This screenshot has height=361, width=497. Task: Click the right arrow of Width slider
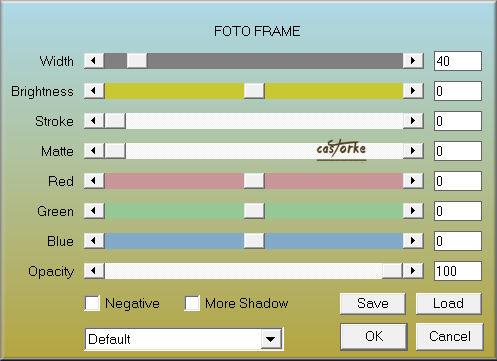413,61
